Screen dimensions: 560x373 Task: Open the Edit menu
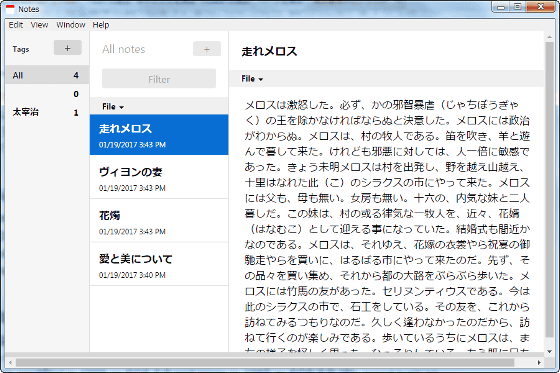point(16,25)
